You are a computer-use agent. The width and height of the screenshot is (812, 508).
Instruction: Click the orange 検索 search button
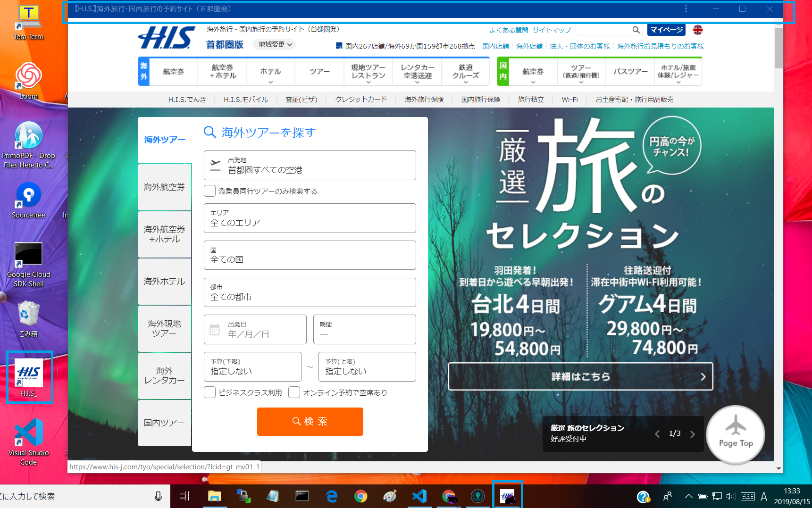pos(310,421)
